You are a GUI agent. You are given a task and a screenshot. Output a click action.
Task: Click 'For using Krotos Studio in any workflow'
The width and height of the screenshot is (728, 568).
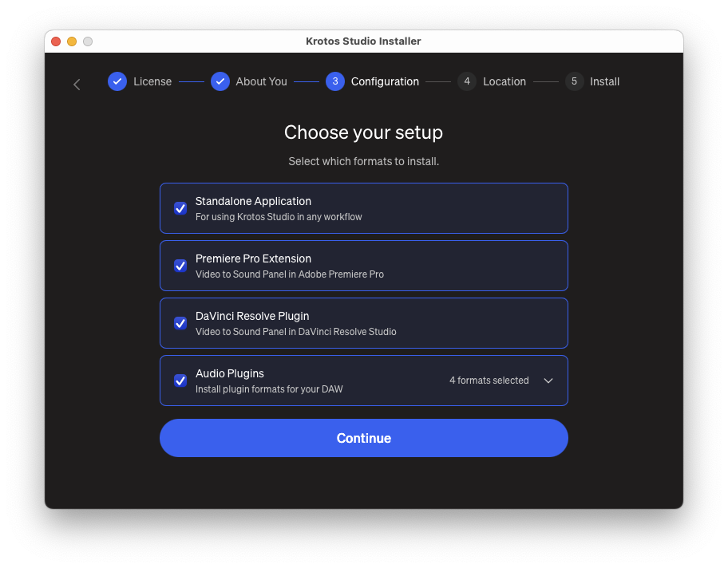coord(279,217)
